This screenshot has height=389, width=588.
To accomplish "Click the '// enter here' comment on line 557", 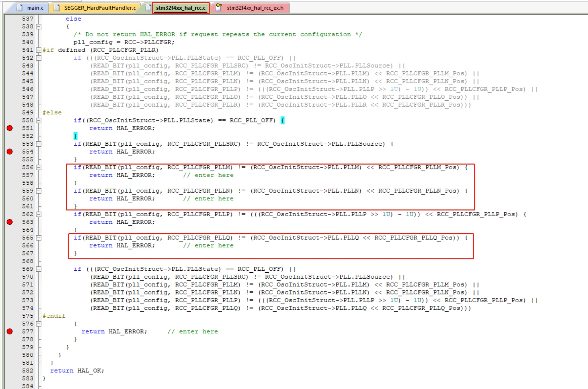I will click(208, 175).
